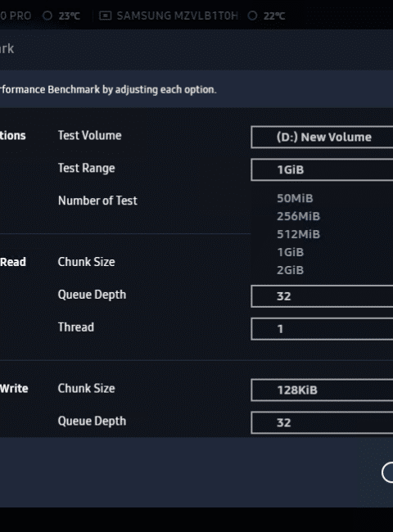The width and height of the screenshot is (393, 532).
Task: Click the Number of Test label
Action: 97,201
